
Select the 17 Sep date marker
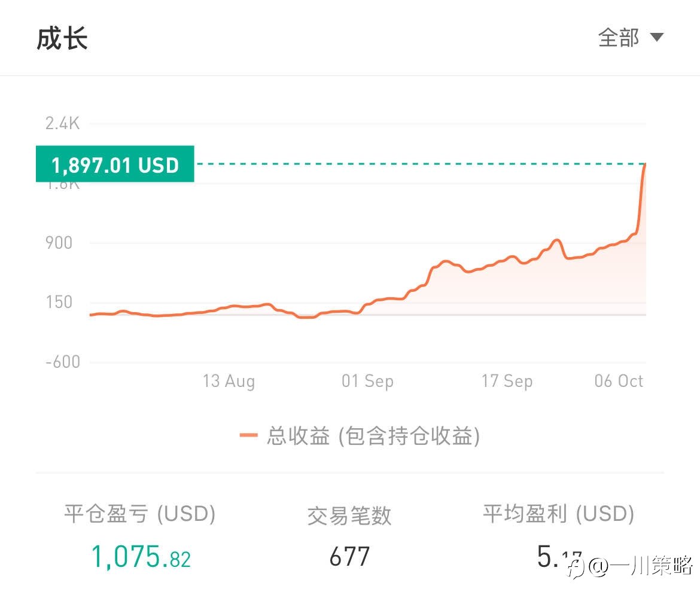(x=507, y=381)
